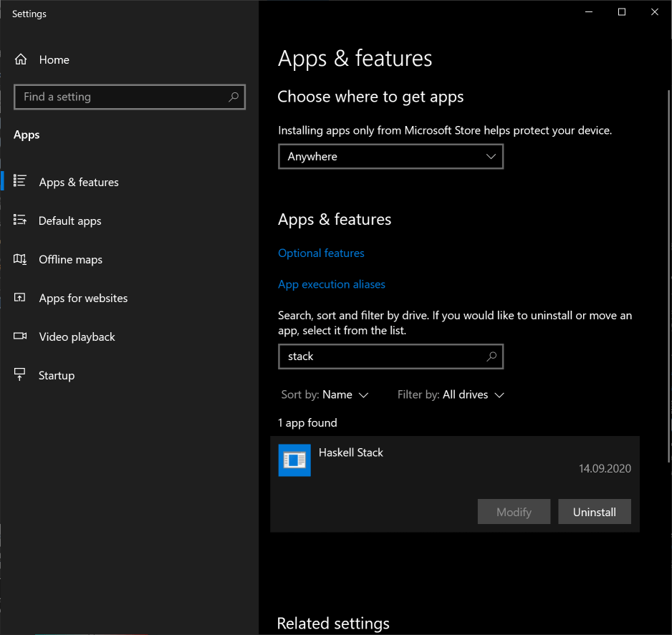Open Startup settings via sidebar icon

21,375
